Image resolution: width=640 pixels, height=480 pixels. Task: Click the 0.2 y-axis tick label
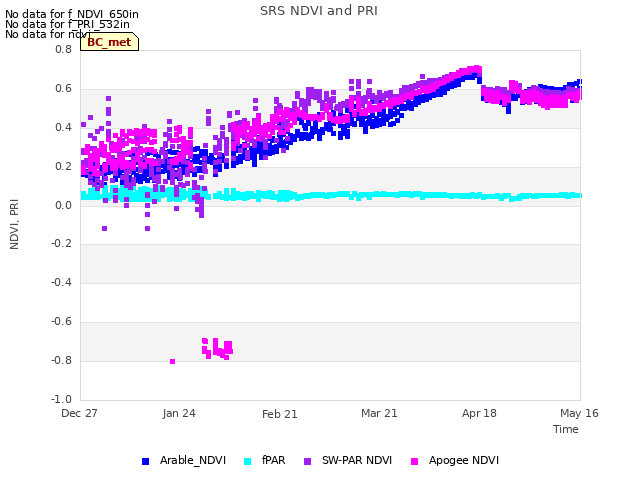coord(63,167)
